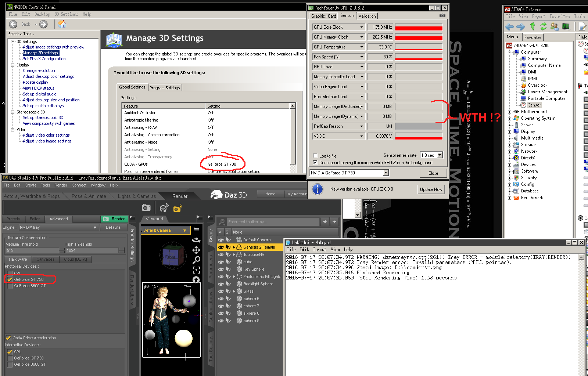588x376 pixels.
Task: Select the pan viewport tool
Action: pos(196,250)
